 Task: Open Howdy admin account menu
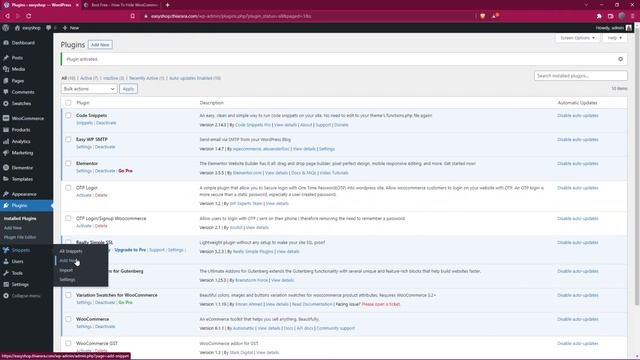click(x=613, y=28)
